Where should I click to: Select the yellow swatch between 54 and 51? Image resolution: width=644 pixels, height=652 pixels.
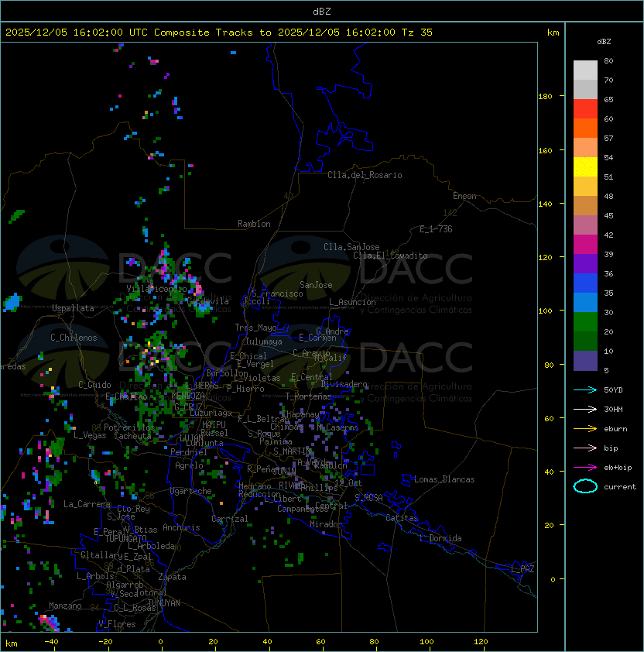[x=585, y=167]
